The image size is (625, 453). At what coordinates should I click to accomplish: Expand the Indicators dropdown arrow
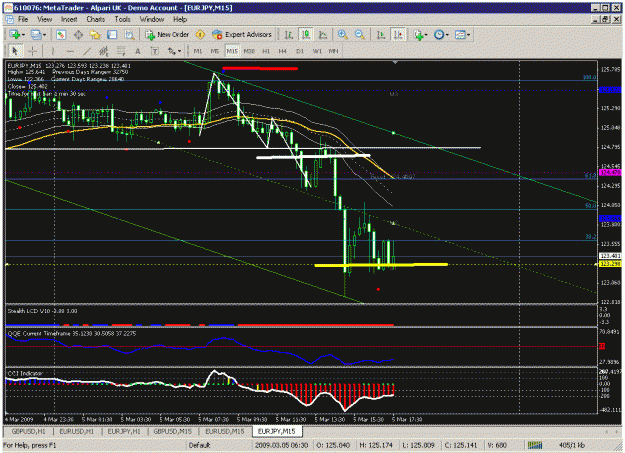coord(426,35)
